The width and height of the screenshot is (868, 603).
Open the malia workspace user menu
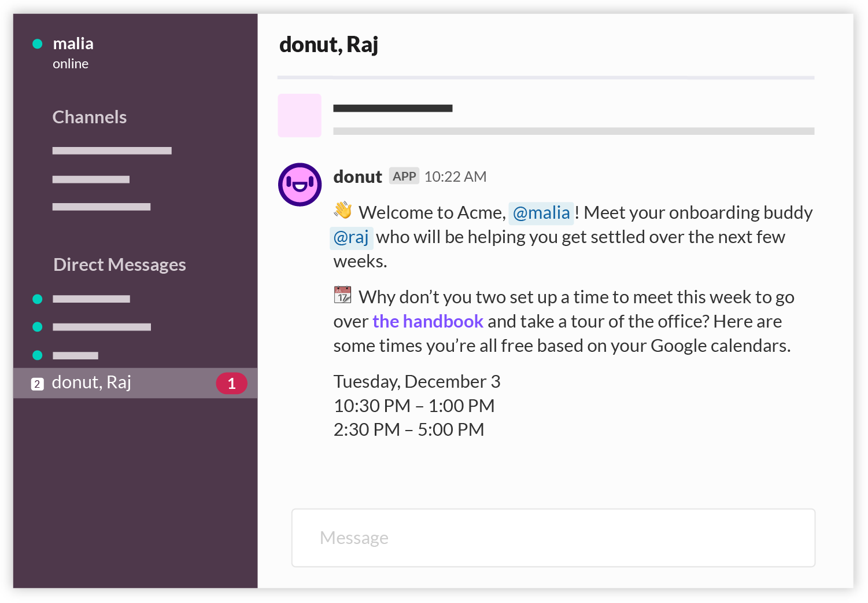(x=73, y=44)
